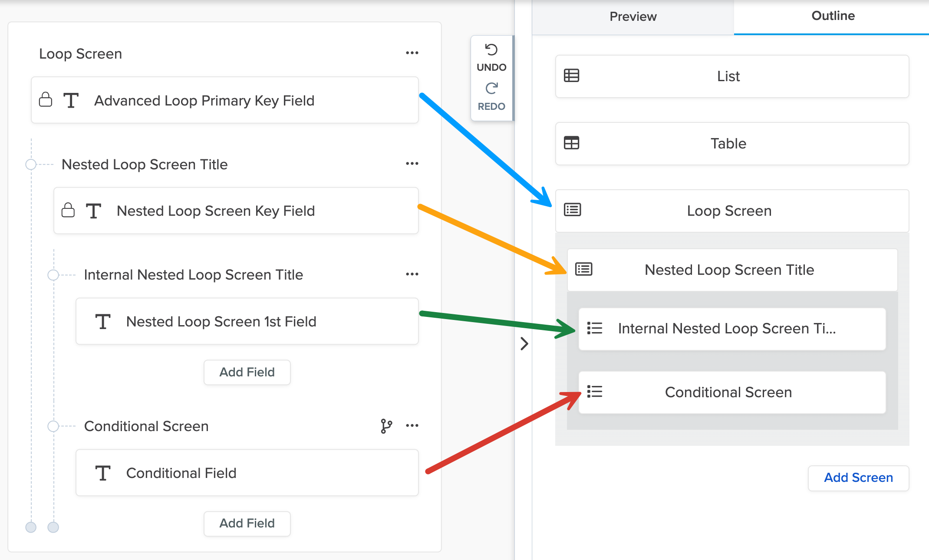The width and height of the screenshot is (929, 560).
Task: Switch to the Outline tab
Action: 833,16
